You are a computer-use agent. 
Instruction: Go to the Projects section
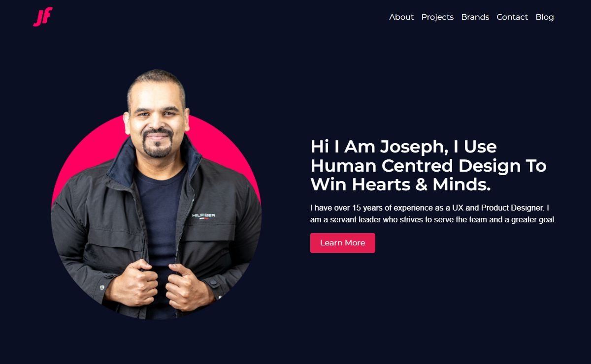click(437, 17)
